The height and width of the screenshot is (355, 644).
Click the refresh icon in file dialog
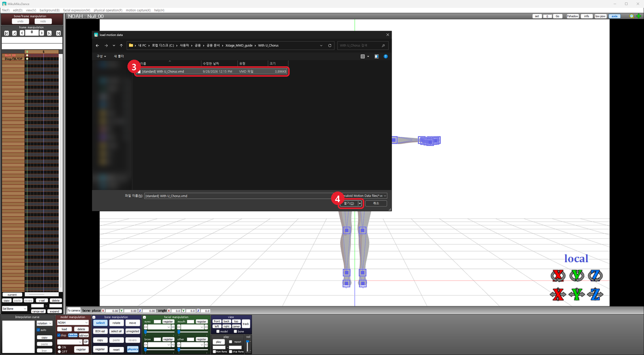(330, 45)
